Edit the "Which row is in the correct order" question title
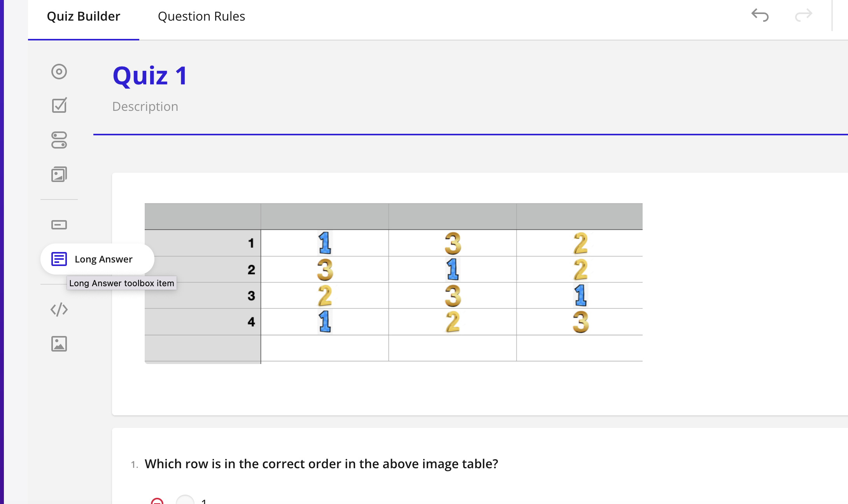The image size is (848, 504). tap(321, 464)
